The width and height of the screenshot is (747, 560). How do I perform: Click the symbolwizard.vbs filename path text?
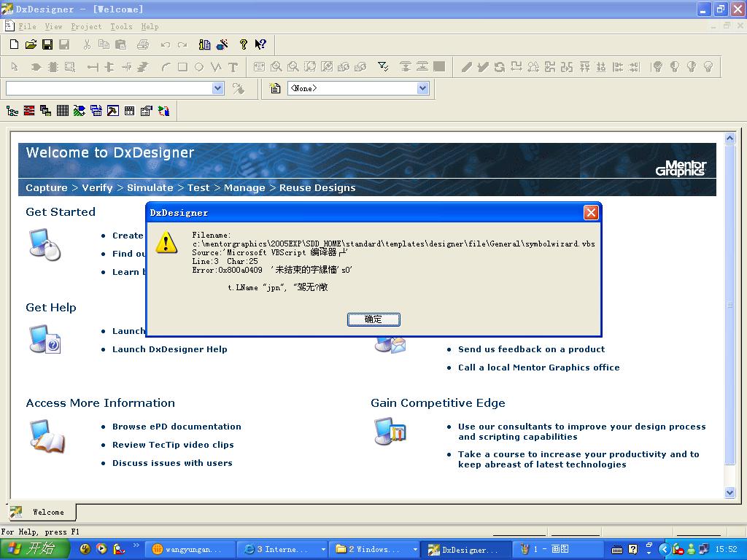pos(393,244)
